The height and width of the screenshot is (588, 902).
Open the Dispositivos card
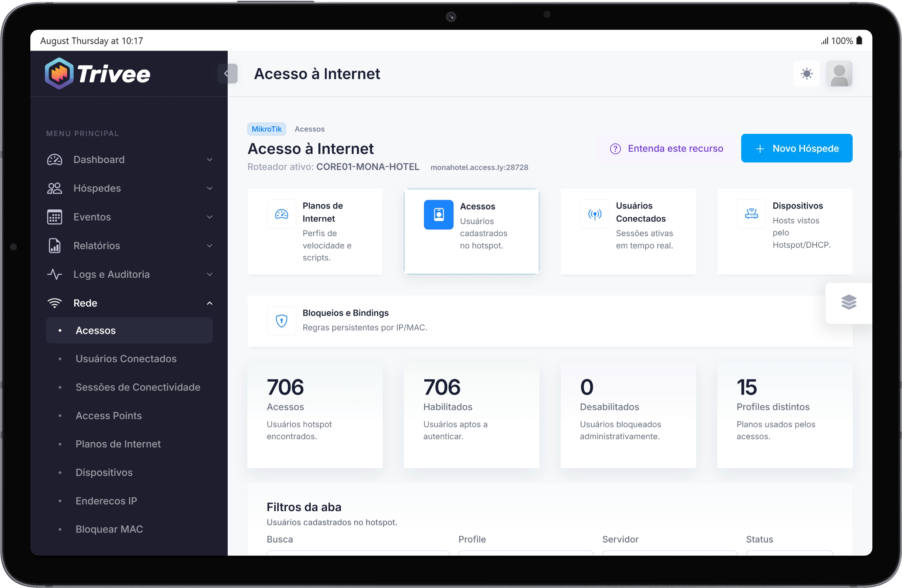785,231
